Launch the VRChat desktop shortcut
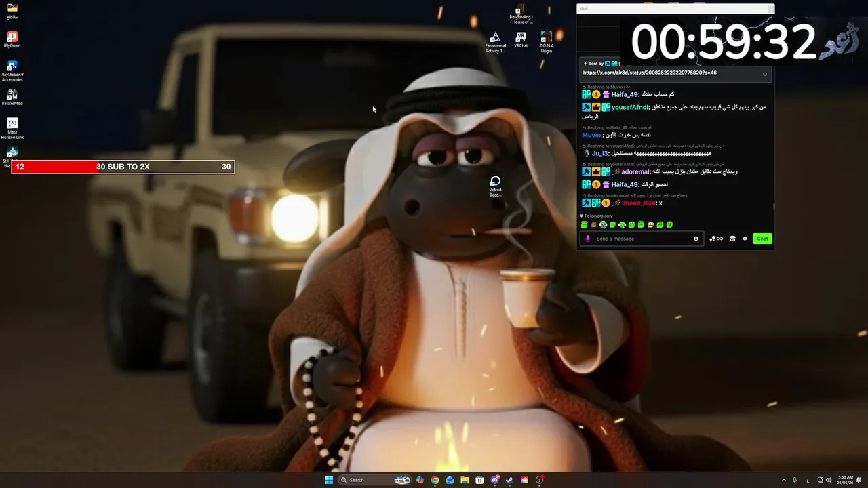868x488 pixels. click(x=521, y=40)
